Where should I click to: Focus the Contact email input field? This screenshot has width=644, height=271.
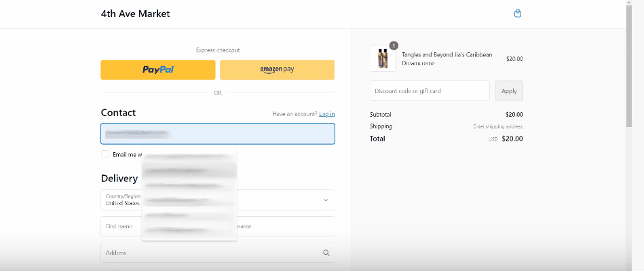218,134
